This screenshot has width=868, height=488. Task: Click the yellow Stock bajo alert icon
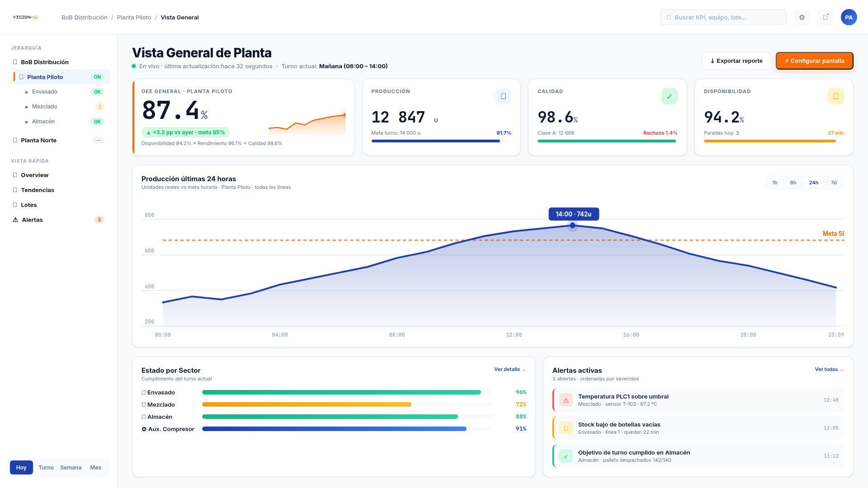coord(566,428)
